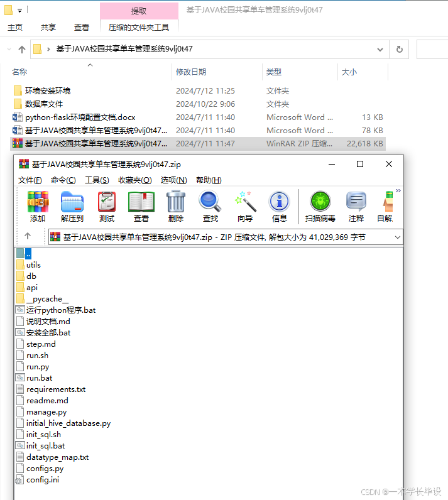
Task: Select readme.md in archive list
Action: click(42, 401)
